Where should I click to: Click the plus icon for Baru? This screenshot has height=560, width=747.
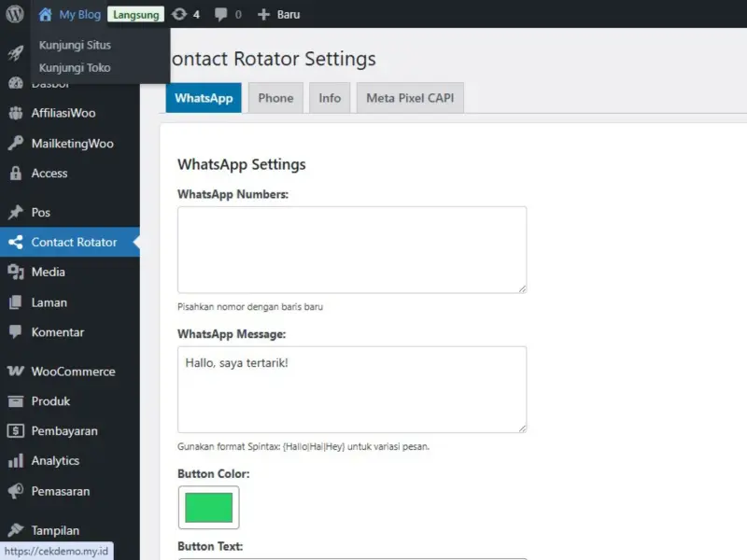(263, 15)
